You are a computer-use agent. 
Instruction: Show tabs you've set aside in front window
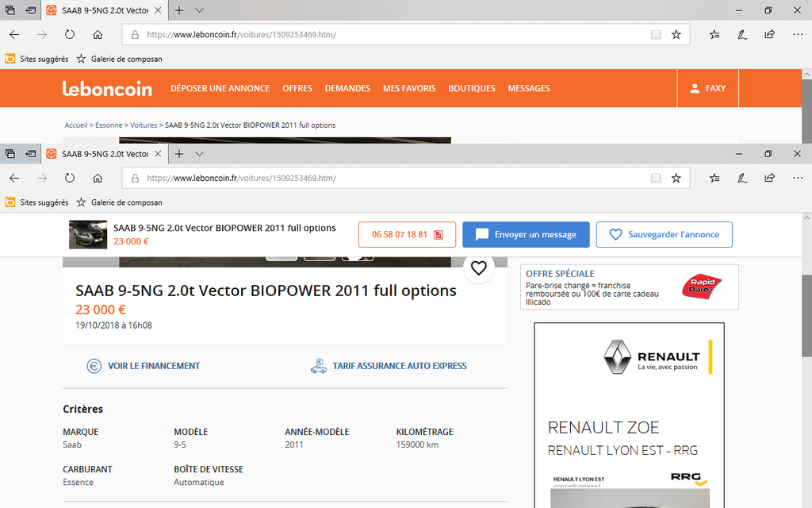pyautogui.click(x=10, y=154)
